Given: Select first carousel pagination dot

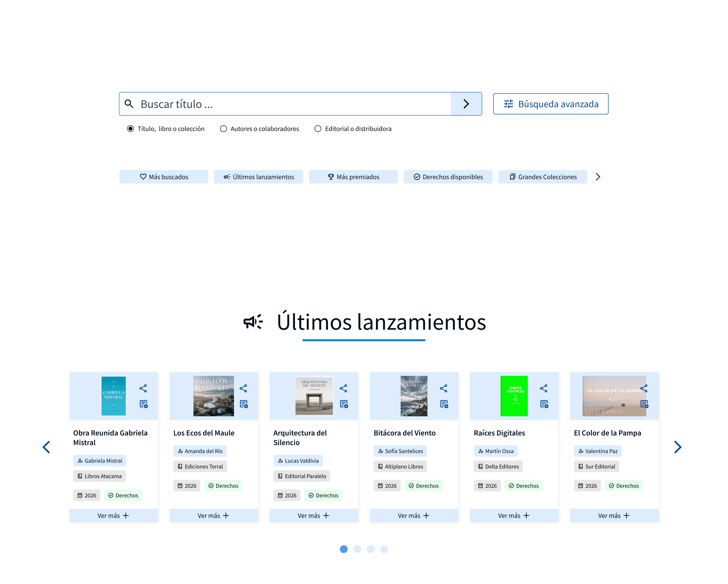Looking at the screenshot, I should 344,549.
